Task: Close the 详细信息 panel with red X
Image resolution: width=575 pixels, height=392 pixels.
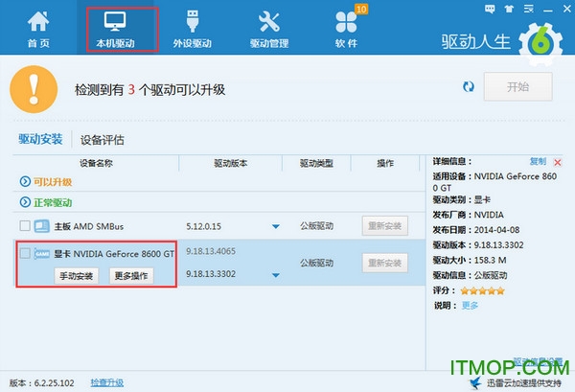Action: (x=558, y=162)
